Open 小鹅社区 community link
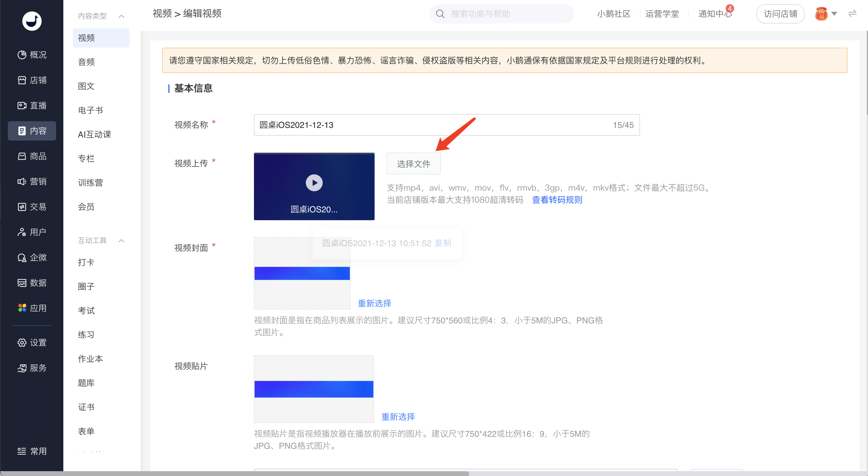 (x=613, y=14)
